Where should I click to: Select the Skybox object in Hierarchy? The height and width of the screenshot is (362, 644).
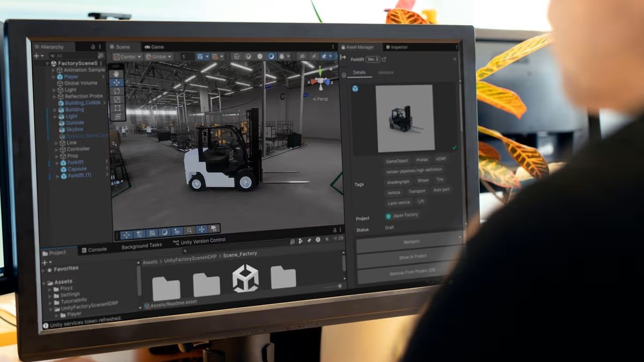coord(75,129)
